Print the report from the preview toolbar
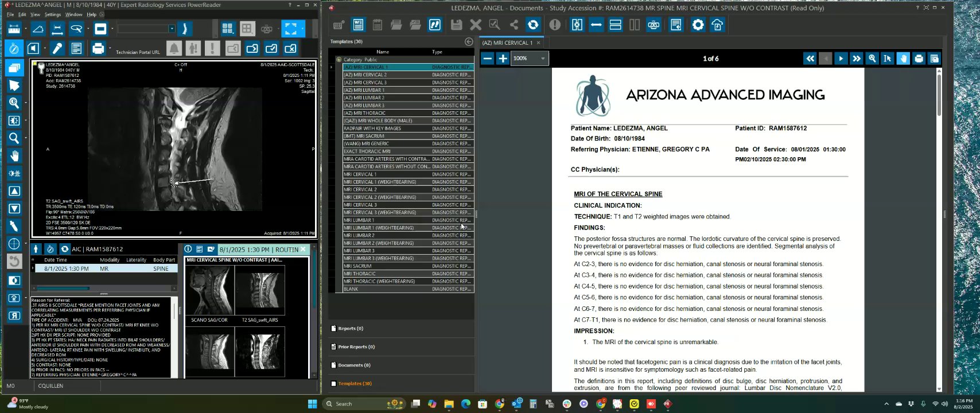 point(919,59)
